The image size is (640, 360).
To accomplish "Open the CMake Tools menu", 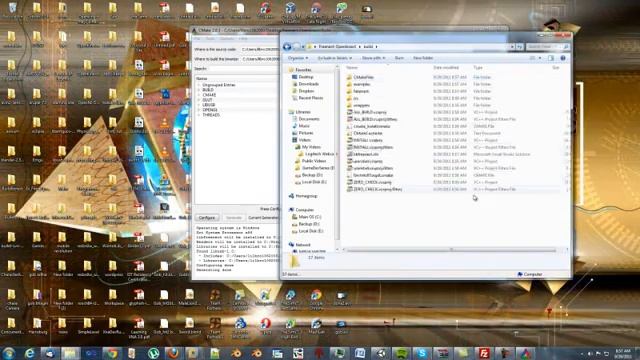I will [210, 39].
